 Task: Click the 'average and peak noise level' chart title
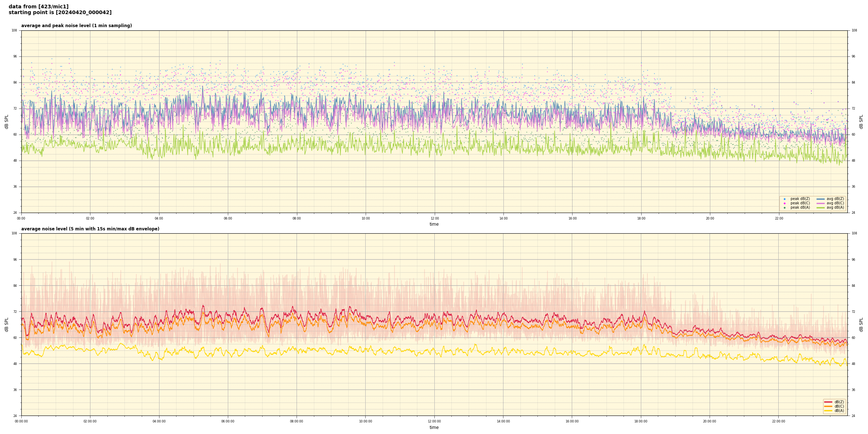(76, 26)
